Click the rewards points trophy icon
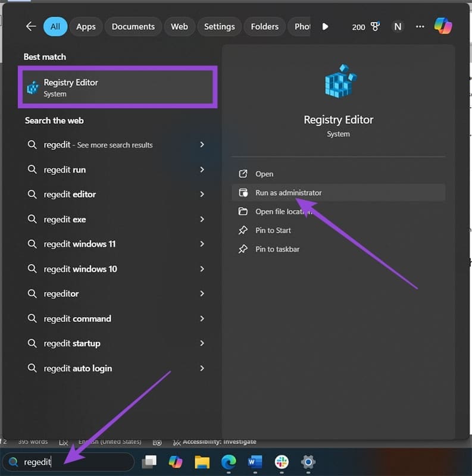 (x=375, y=27)
